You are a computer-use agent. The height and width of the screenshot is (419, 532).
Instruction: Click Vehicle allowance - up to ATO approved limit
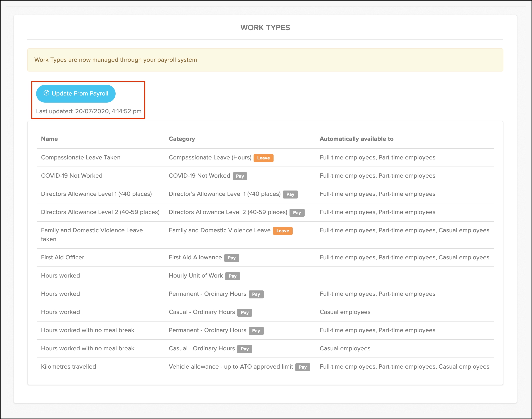231,367
